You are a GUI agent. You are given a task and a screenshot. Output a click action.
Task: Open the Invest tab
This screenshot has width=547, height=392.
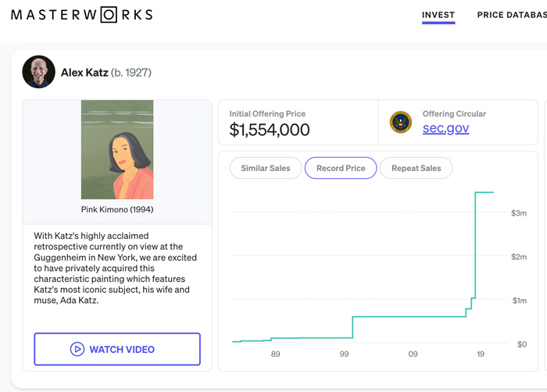[438, 15]
